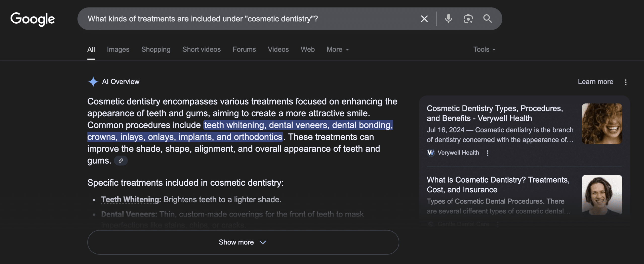This screenshot has width=644, height=264.
Task: Click the curly-haired woman thumbnail
Action: (x=602, y=124)
